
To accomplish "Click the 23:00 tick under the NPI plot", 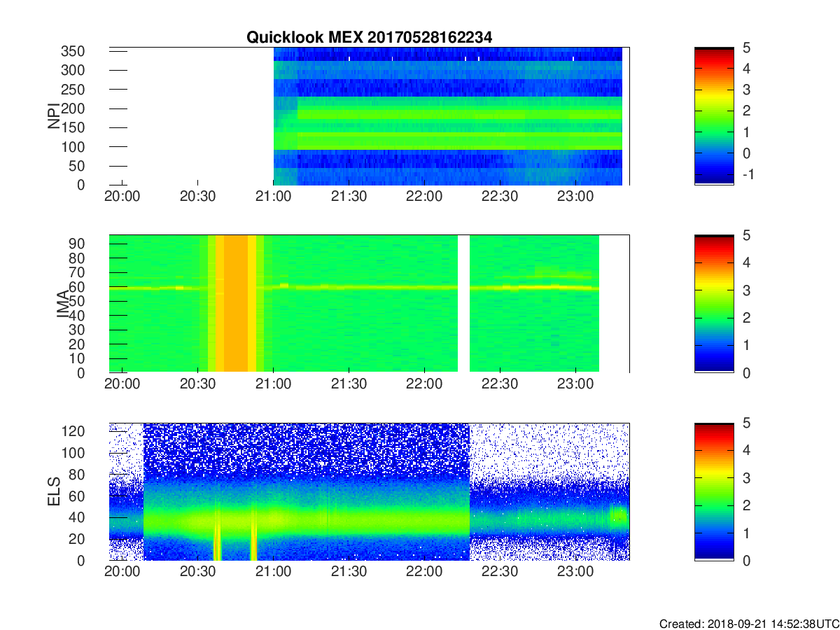I will [575, 197].
